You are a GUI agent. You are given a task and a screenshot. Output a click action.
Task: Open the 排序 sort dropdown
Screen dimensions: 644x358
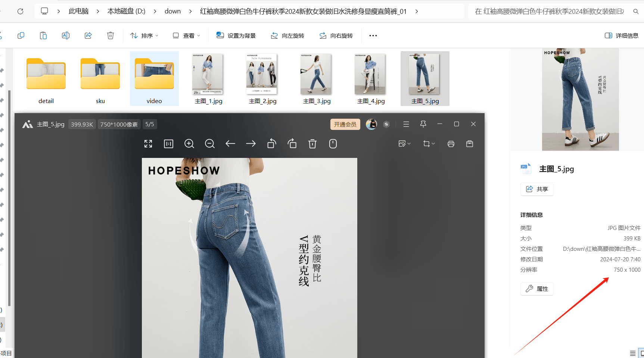144,35
